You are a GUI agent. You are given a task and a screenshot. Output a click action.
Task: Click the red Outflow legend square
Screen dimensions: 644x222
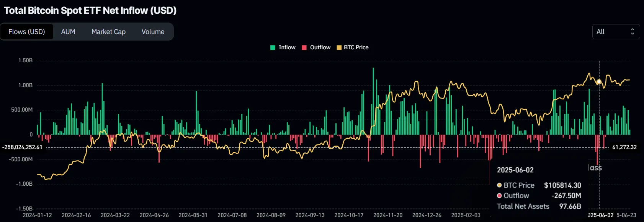tap(304, 48)
